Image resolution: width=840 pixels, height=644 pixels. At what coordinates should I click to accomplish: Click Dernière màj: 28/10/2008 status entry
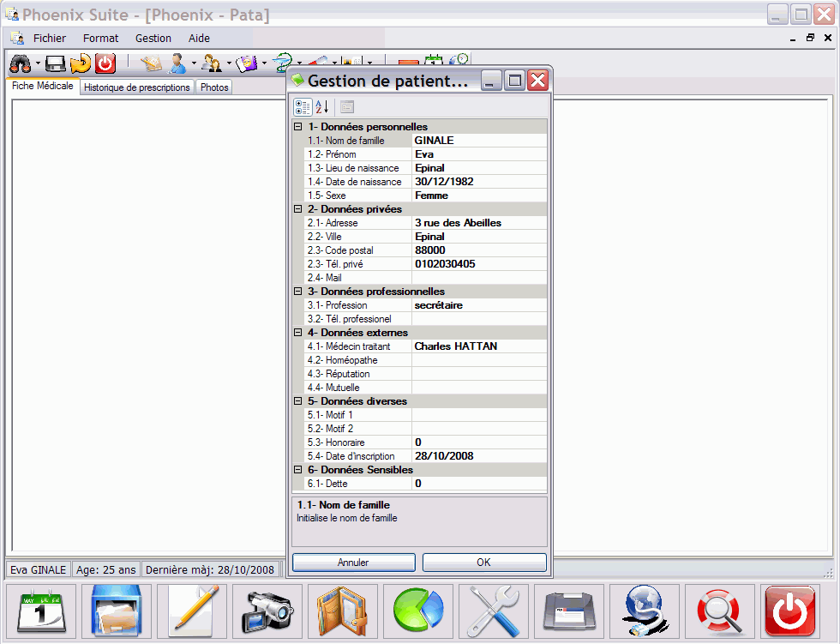point(210,569)
